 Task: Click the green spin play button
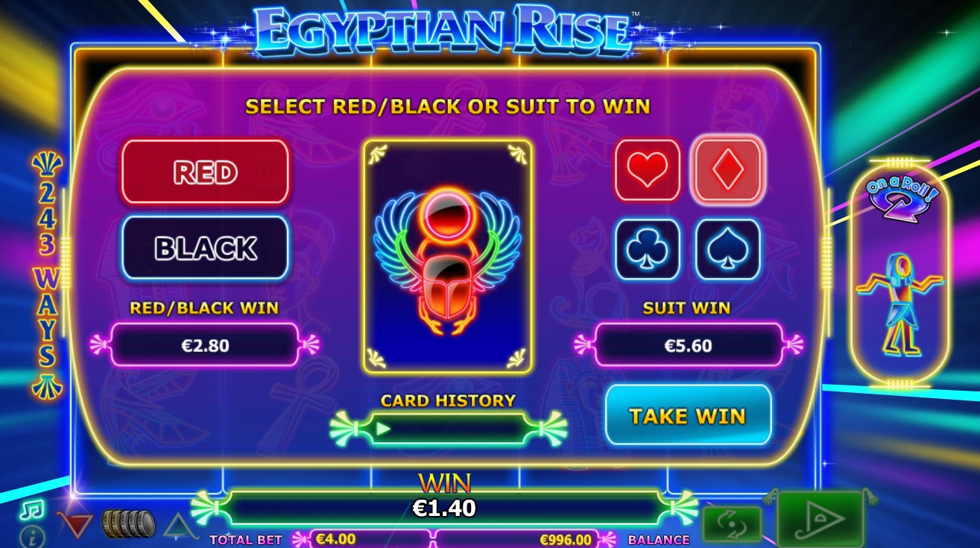(820, 519)
